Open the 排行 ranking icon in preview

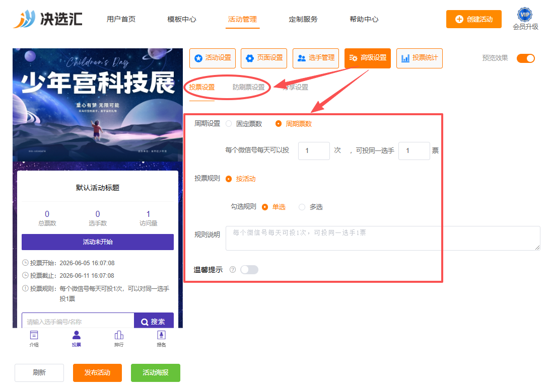119,335
